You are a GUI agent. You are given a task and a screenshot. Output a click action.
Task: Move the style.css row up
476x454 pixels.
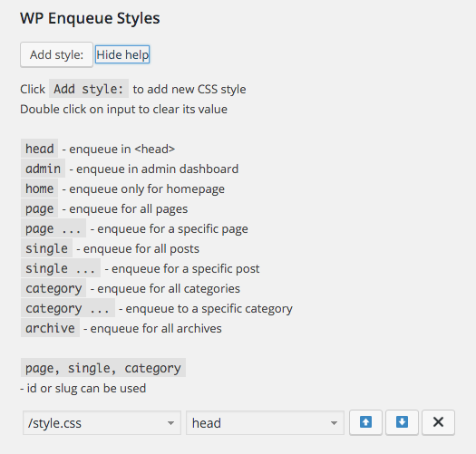pyautogui.click(x=365, y=422)
